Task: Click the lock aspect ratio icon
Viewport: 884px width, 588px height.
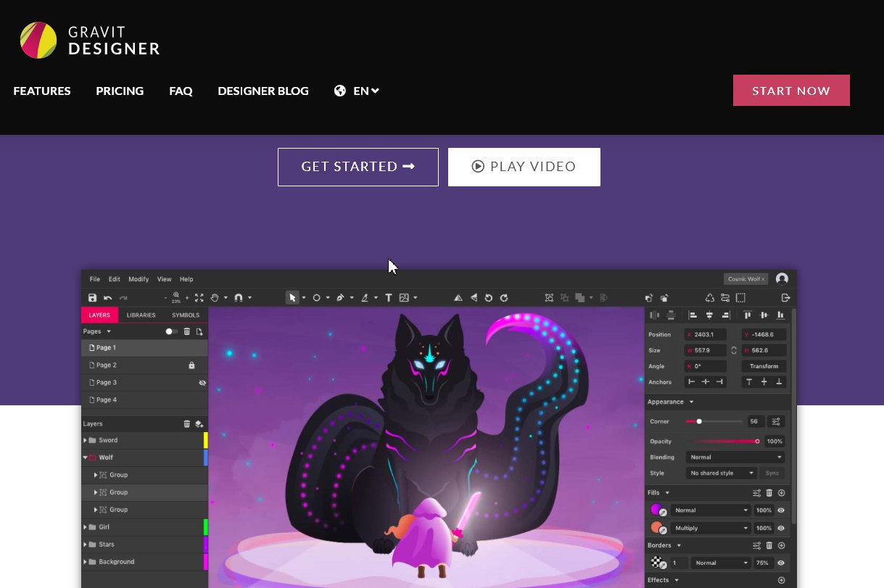Action: coord(734,350)
